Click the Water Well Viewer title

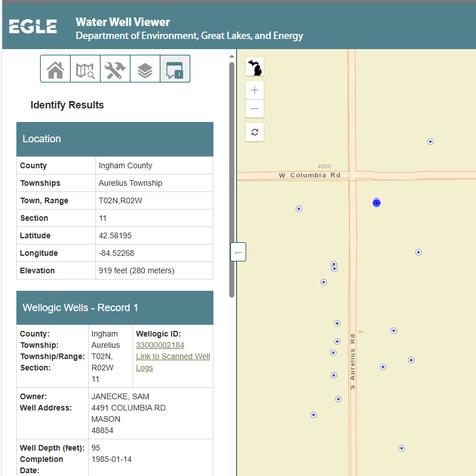(x=123, y=23)
